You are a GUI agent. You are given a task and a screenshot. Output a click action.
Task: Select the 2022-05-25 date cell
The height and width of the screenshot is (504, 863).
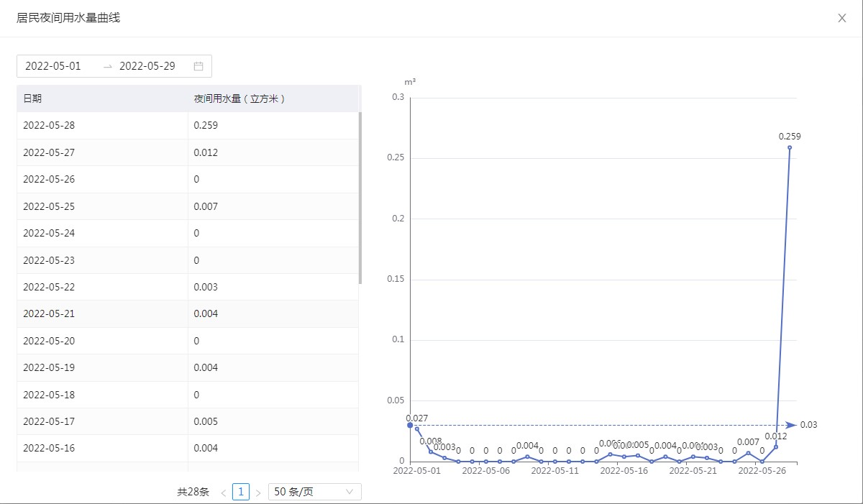pyautogui.click(x=49, y=206)
